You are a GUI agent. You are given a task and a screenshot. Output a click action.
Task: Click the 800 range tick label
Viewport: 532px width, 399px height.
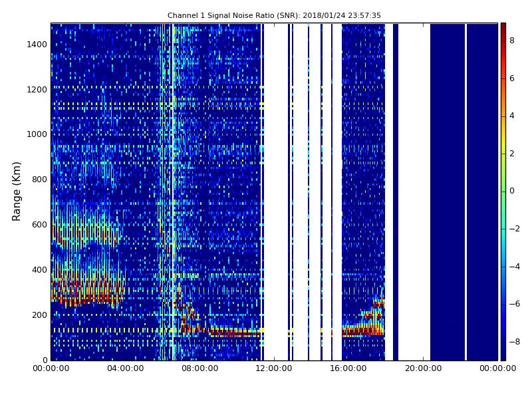39,180
